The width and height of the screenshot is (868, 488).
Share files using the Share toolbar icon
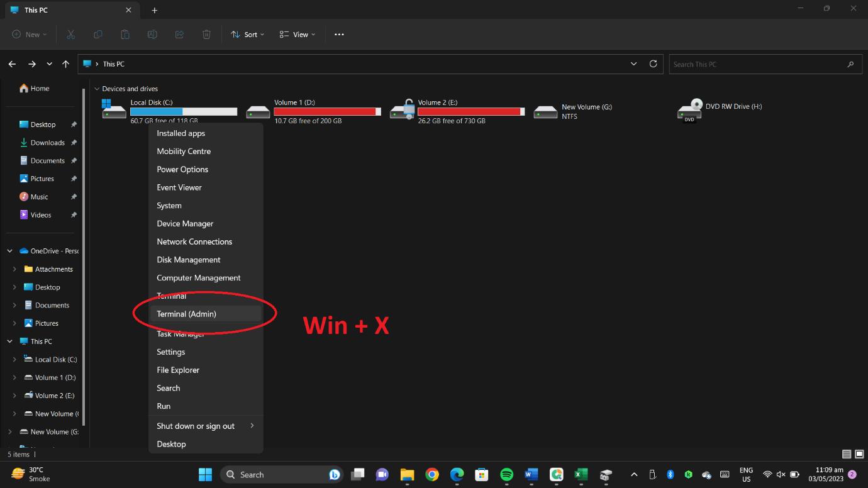pyautogui.click(x=179, y=35)
